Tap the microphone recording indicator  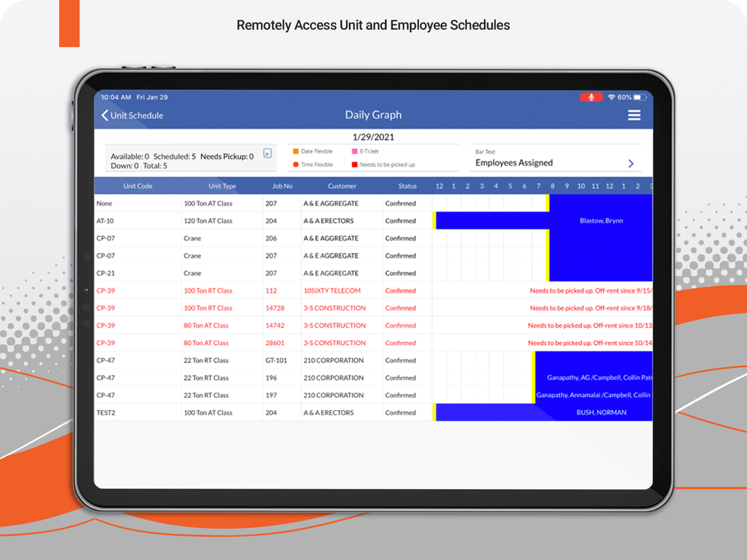(591, 97)
